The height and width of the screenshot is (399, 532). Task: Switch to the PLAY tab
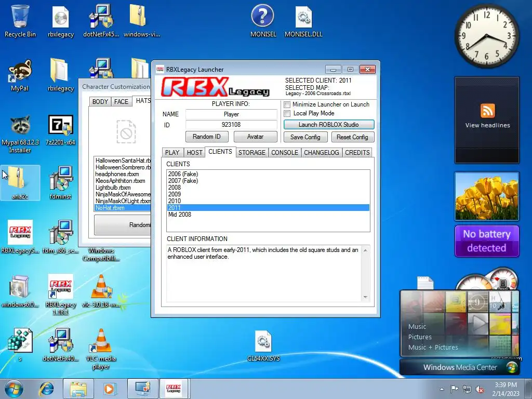[172, 153]
